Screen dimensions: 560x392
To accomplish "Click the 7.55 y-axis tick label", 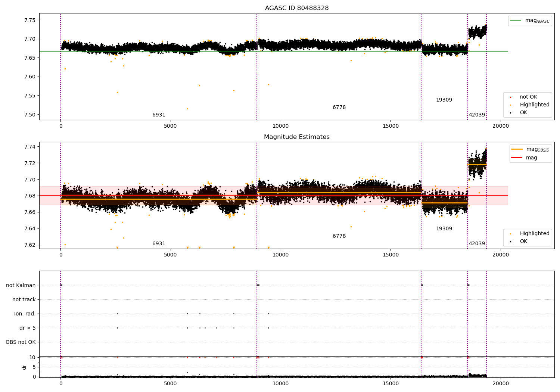I will coord(30,96).
